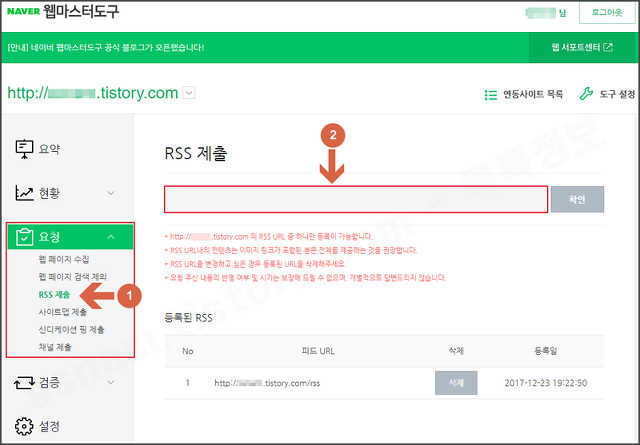Click the 설정 gear icon
The image size is (640, 445).
tap(24, 426)
